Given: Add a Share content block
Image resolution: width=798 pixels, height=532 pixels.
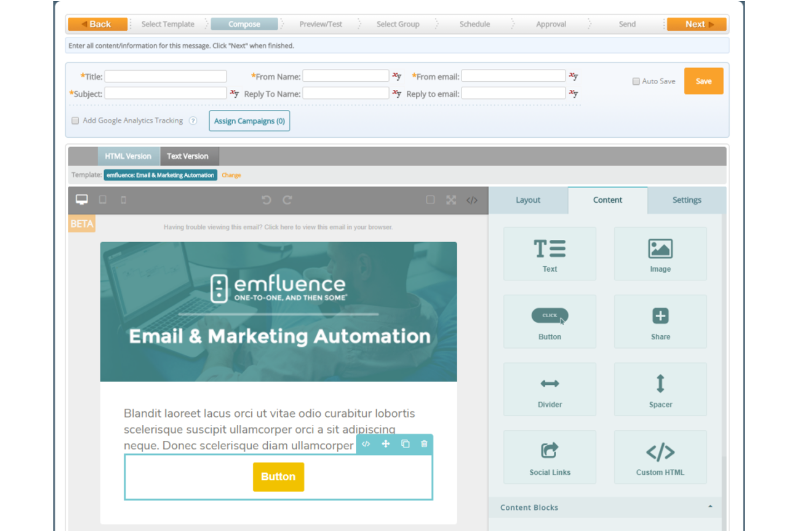Looking at the screenshot, I should pyautogui.click(x=660, y=322).
